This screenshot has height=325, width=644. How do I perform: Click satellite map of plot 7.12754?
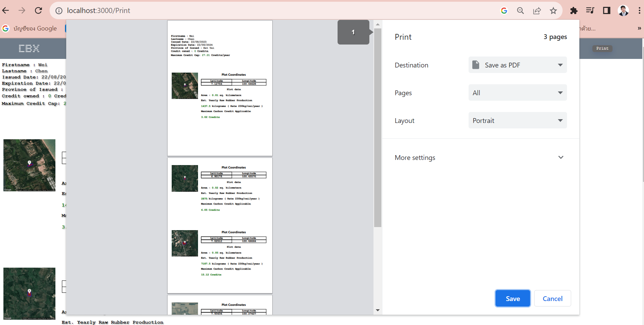pos(185,86)
